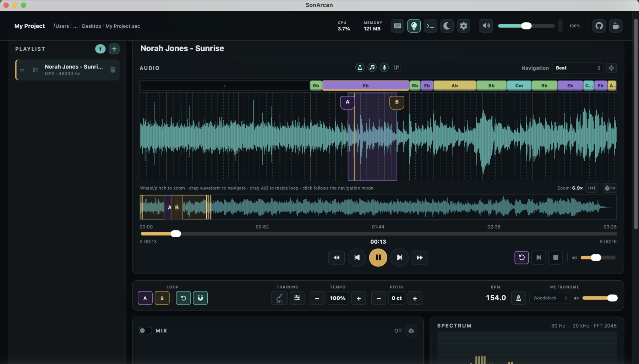Screen dimensions: 639x364
Task: Click the music note icon in Audio header
Action: coord(372,67)
